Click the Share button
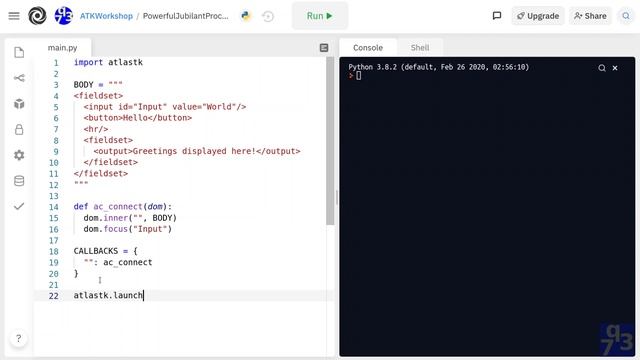The height and width of the screenshot is (360, 640). pyautogui.click(x=590, y=16)
